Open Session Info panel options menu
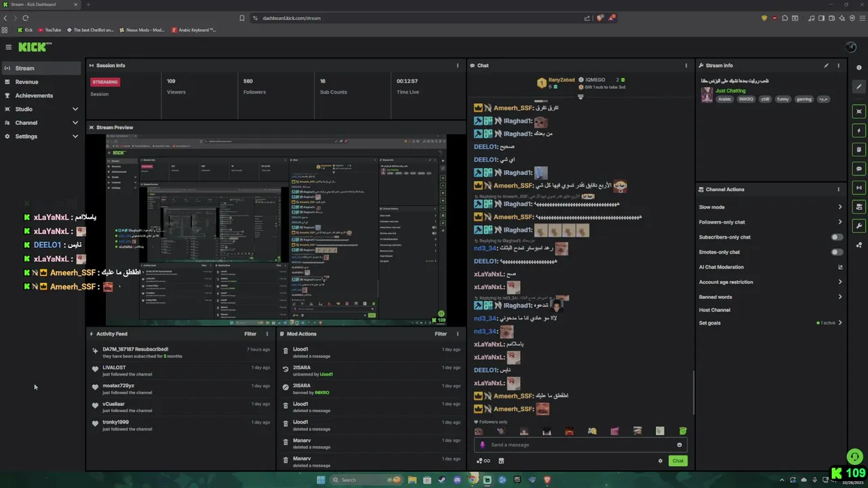 [x=457, y=66]
